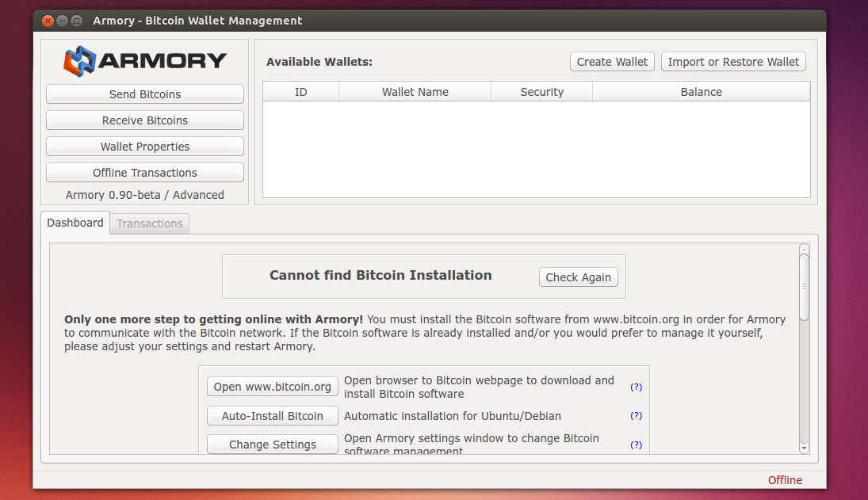Click the Offline status indicator
Screen dimensions: 868x500
[785, 480]
